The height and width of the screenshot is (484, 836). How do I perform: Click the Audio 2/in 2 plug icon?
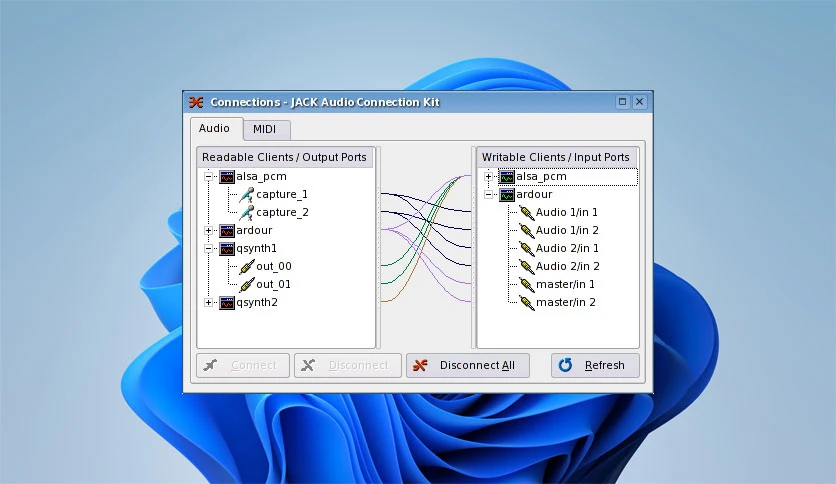tap(527, 267)
